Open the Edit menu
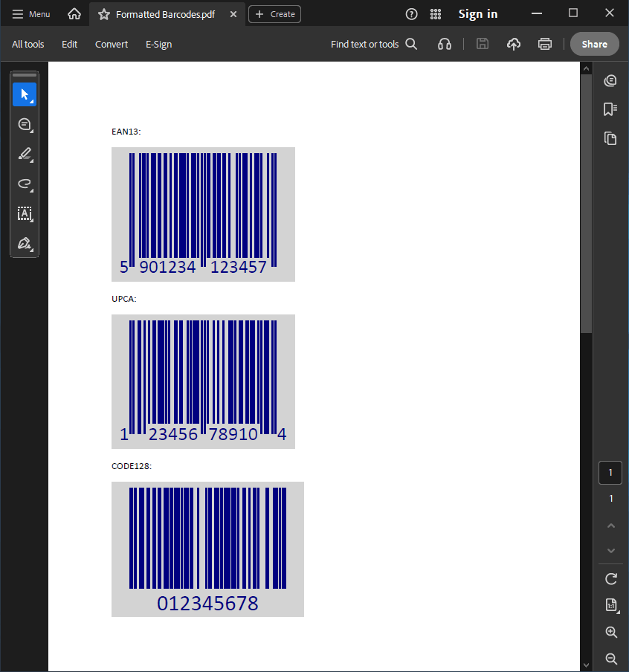 click(x=69, y=44)
